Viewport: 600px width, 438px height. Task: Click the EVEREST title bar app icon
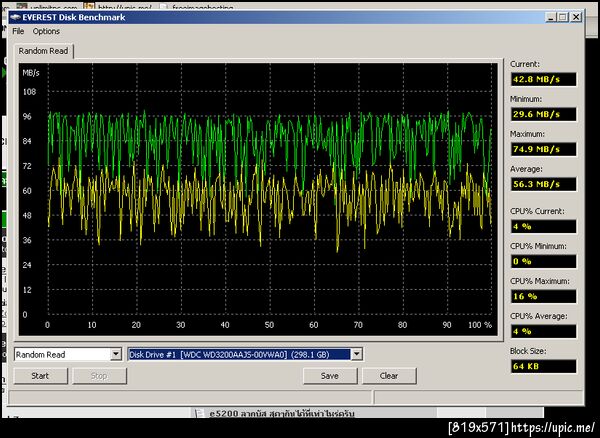[x=15, y=17]
